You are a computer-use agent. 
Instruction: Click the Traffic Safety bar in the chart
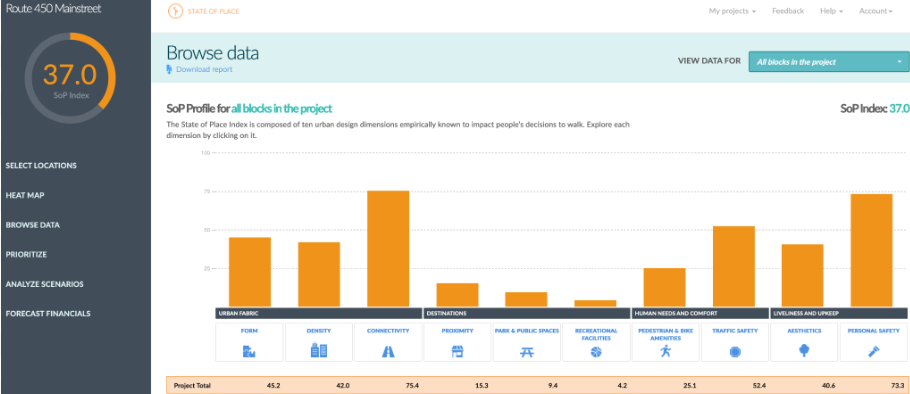point(734,266)
